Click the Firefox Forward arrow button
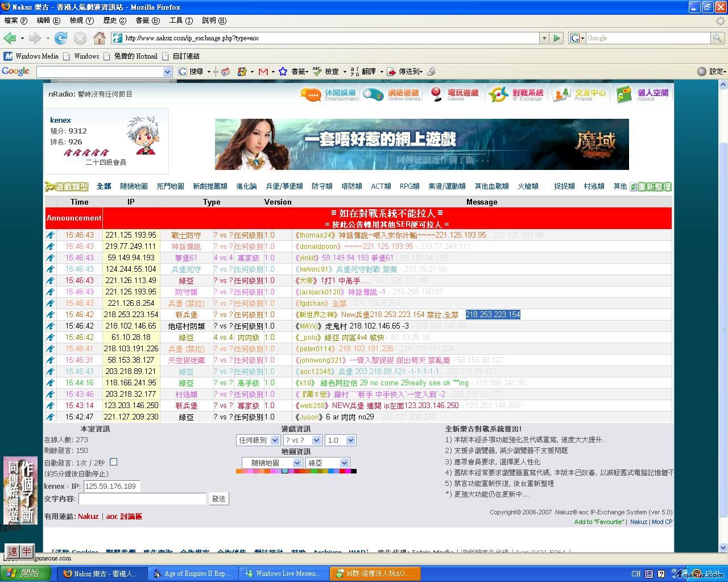 pos(35,38)
